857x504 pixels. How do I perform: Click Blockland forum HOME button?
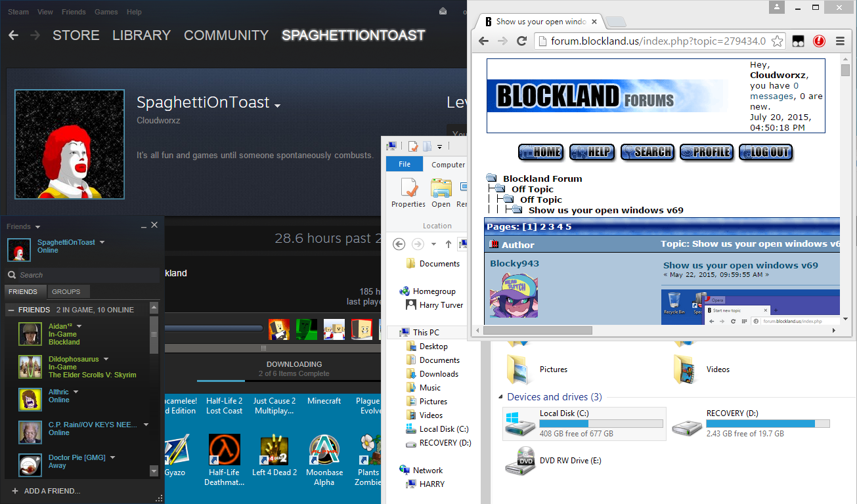540,152
